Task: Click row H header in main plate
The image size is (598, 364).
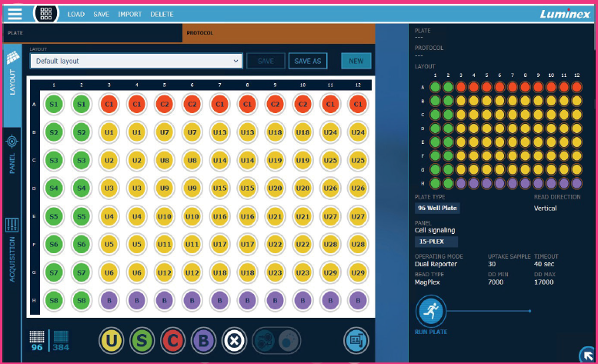Action: tap(35, 300)
